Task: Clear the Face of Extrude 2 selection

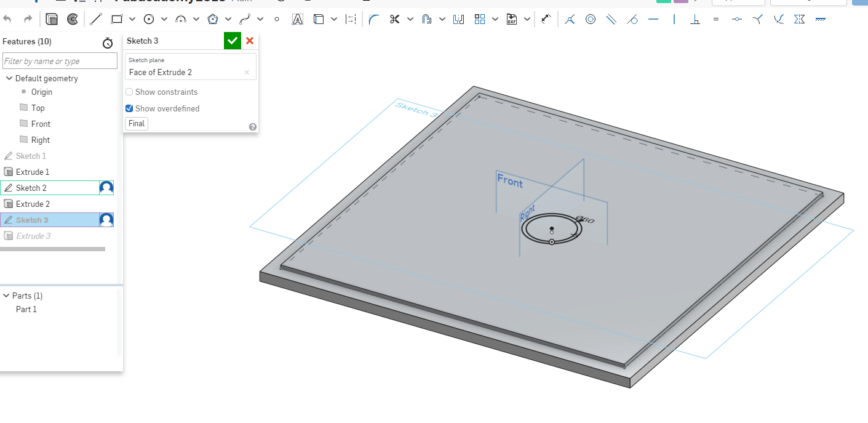Action: (247, 72)
